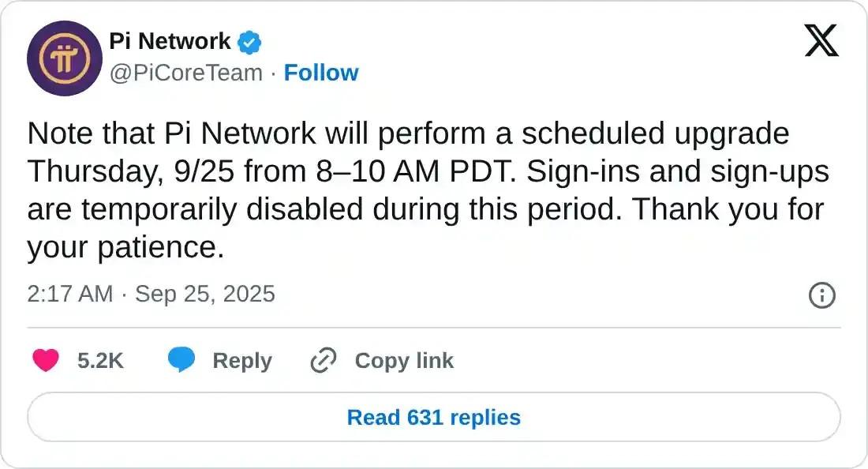Click the Pi Network verified badge
The width and height of the screenshot is (868, 469).
pyautogui.click(x=249, y=41)
